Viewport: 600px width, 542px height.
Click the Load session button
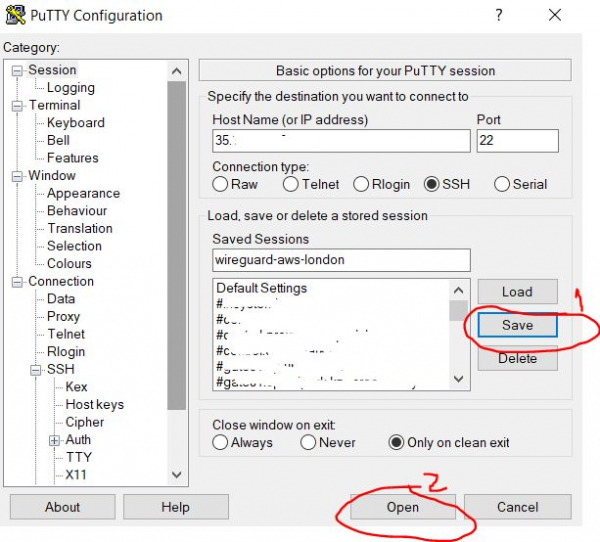[x=517, y=292]
